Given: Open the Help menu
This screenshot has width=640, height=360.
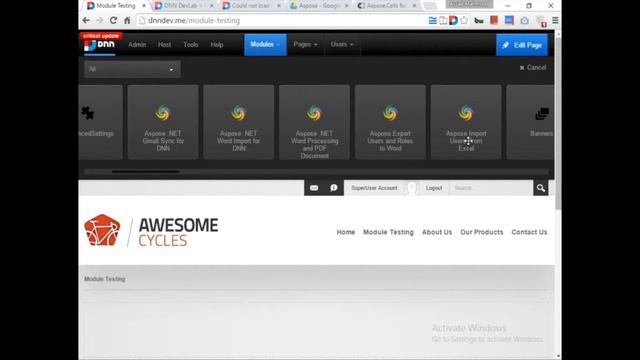Looking at the screenshot, I should [x=217, y=44].
